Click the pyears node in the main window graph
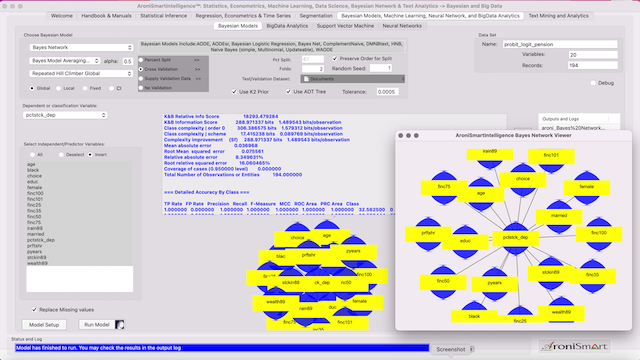640x360 pixels. click(353, 251)
